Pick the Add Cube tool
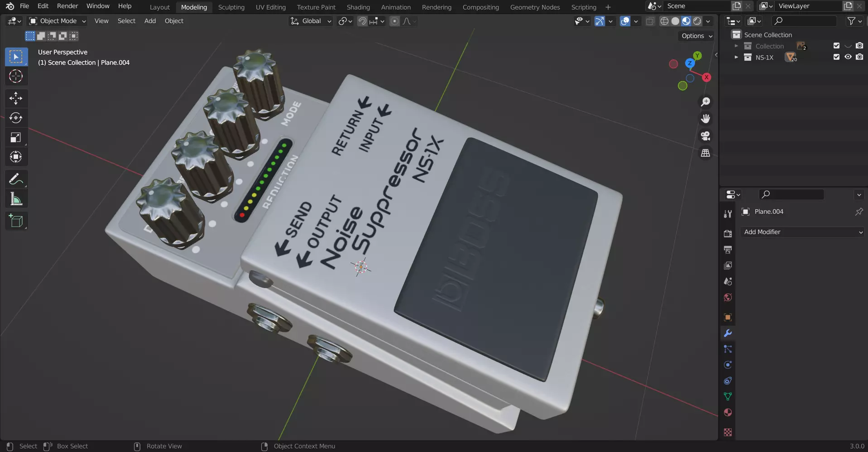Screen dimensions: 868x452 click(16, 221)
